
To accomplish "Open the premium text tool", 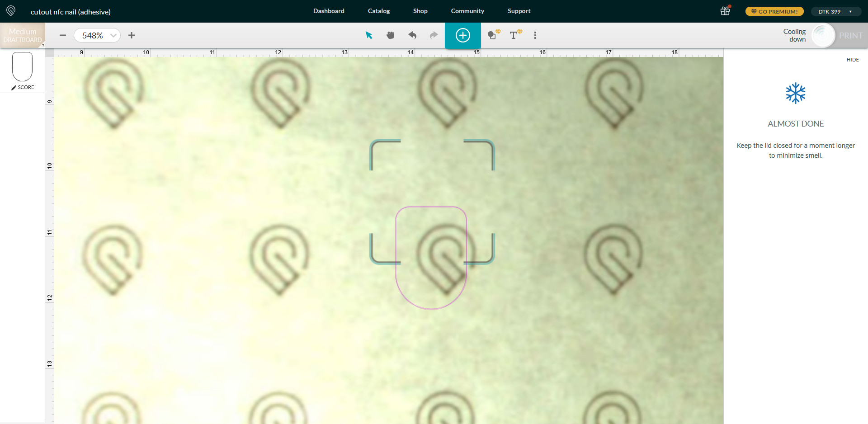I will (515, 35).
